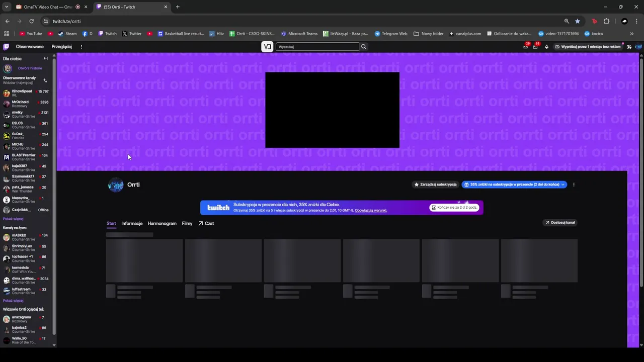
Task: Expand the 35% gift subscription discount dropdown
Action: click(562, 185)
